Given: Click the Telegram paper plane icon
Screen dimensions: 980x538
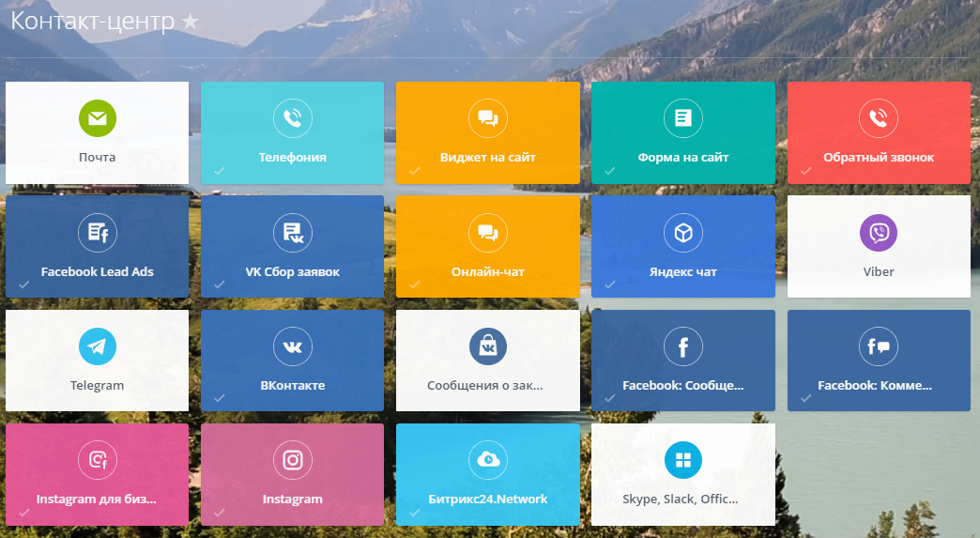Looking at the screenshot, I should pyautogui.click(x=98, y=346).
